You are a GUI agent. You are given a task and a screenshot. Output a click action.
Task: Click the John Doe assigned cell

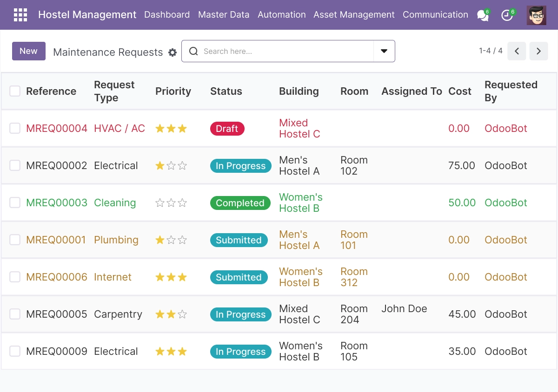click(404, 309)
